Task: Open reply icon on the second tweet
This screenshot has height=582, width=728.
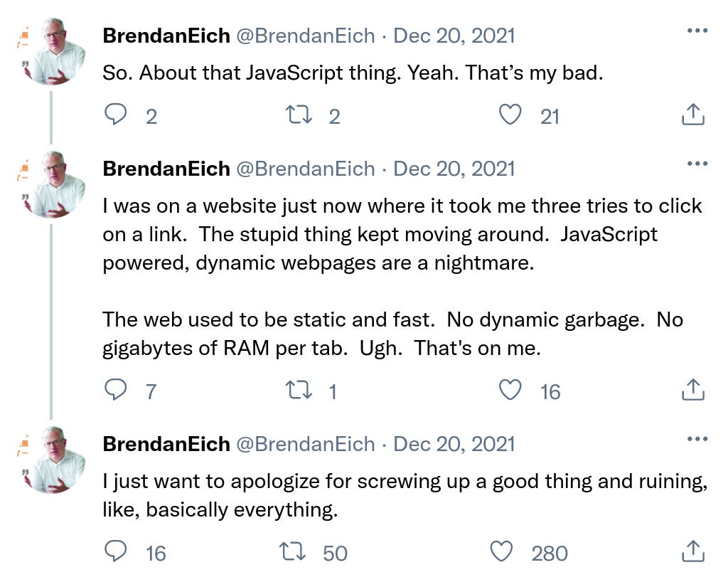Action: pos(116,389)
